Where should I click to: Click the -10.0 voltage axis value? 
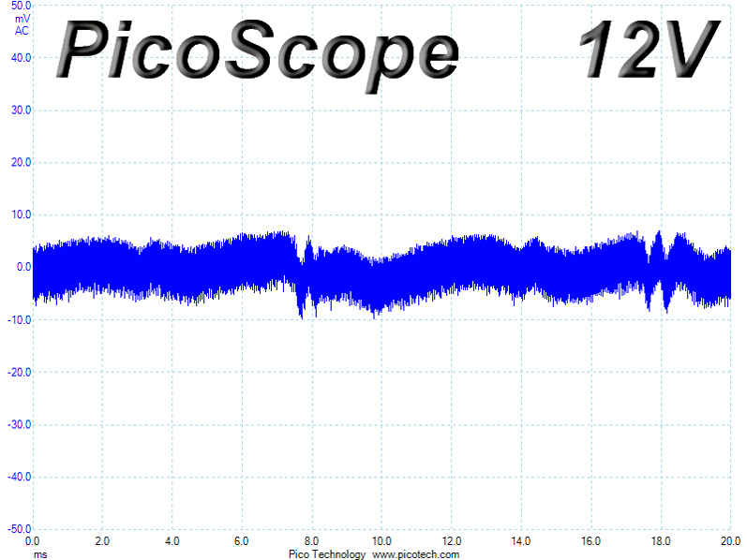20,320
